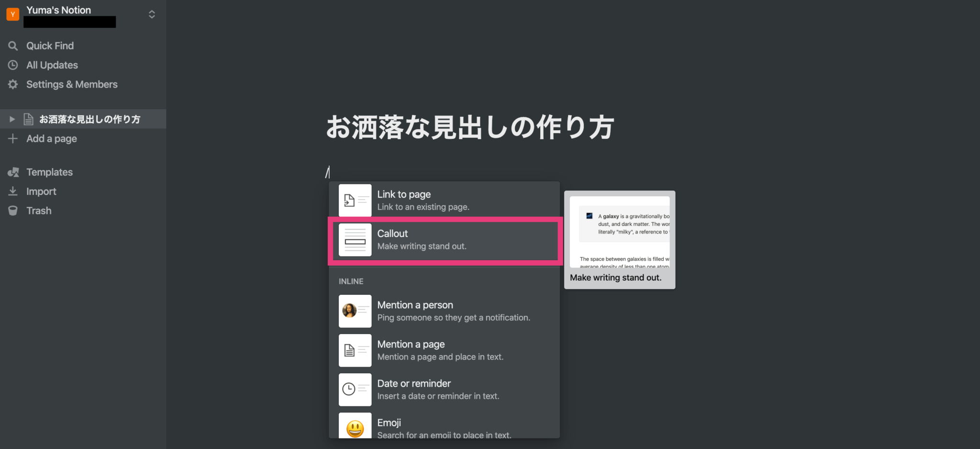The image size is (980, 449).
Task: Click the Templates icon
Action: pos(13,172)
